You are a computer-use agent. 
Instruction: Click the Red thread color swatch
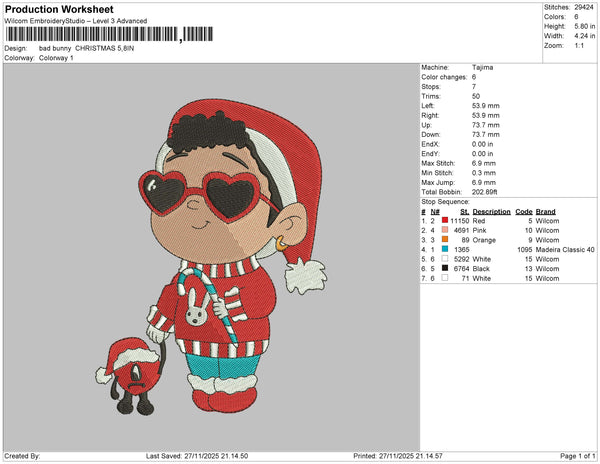443,221
